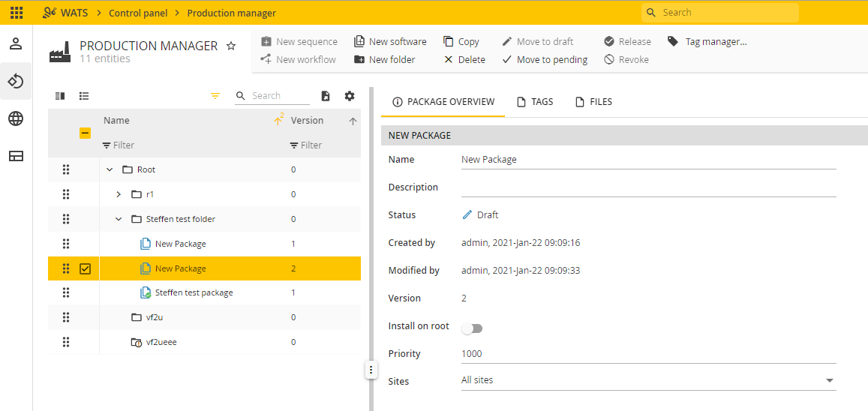This screenshot has height=411, width=868.
Task: Switch to the TAGS tab
Action: (x=535, y=102)
